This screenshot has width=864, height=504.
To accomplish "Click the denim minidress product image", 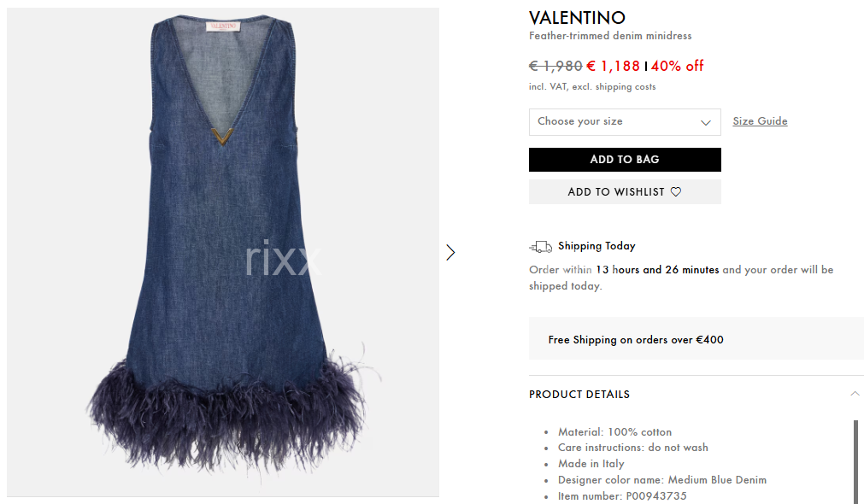I will tap(223, 252).
